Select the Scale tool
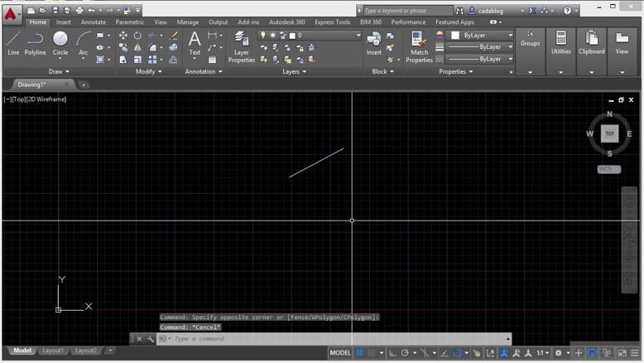644x363 pixels. [x=137, y=60]
